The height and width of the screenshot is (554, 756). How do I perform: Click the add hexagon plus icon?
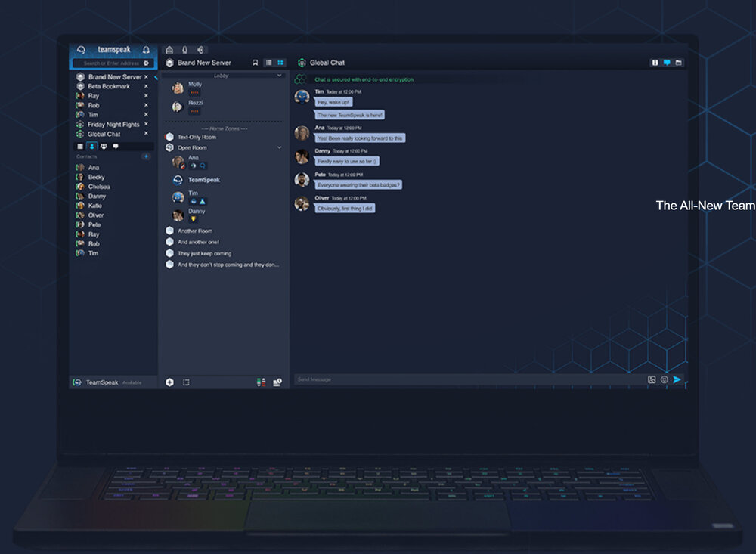(169, 382)
